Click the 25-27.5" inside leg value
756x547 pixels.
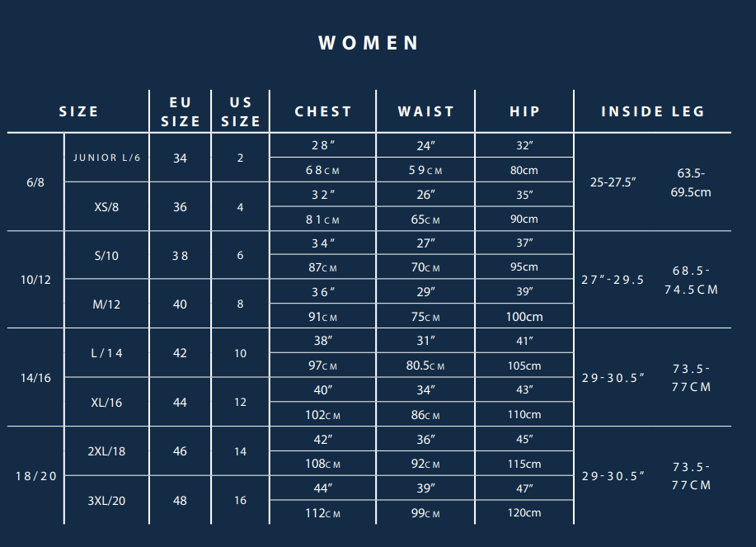(613, 182)
